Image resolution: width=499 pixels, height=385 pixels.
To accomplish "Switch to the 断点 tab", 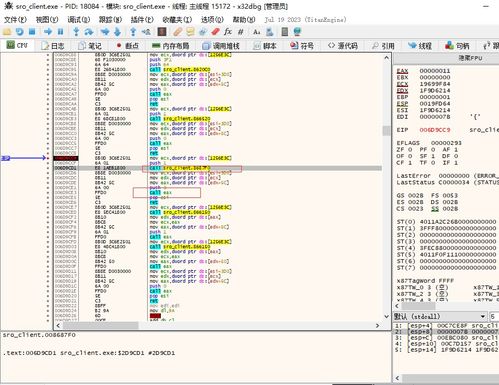I will (x=128, y=46).
